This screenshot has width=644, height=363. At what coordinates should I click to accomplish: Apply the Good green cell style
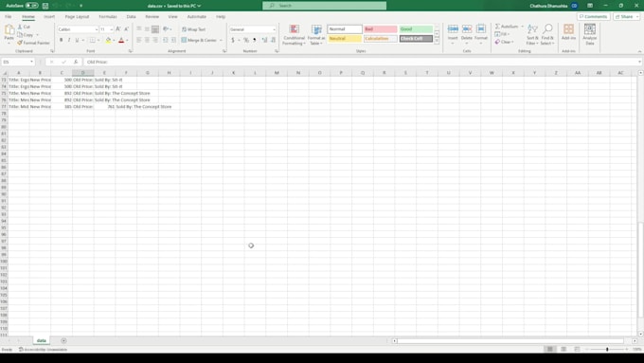coord(416,29)
